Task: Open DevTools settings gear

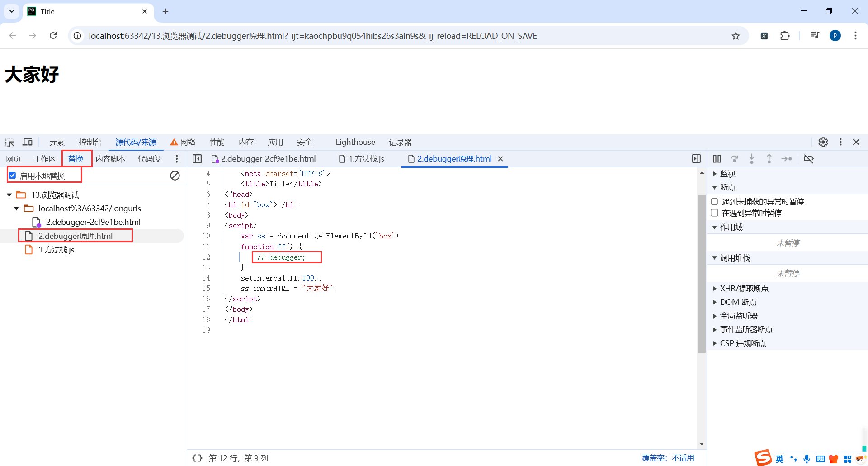Action: 823,142
